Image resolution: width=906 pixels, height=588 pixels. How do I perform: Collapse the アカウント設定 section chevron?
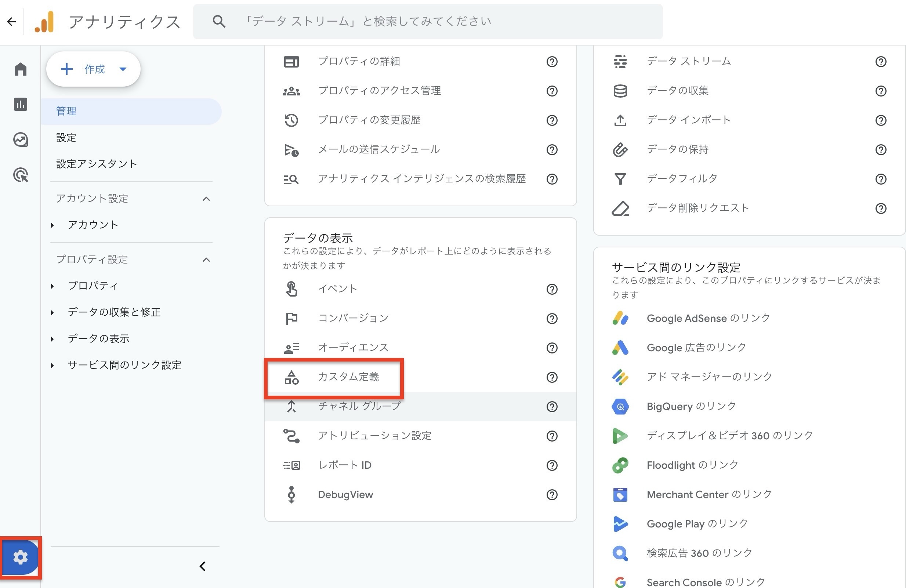[x=206, y=199]
